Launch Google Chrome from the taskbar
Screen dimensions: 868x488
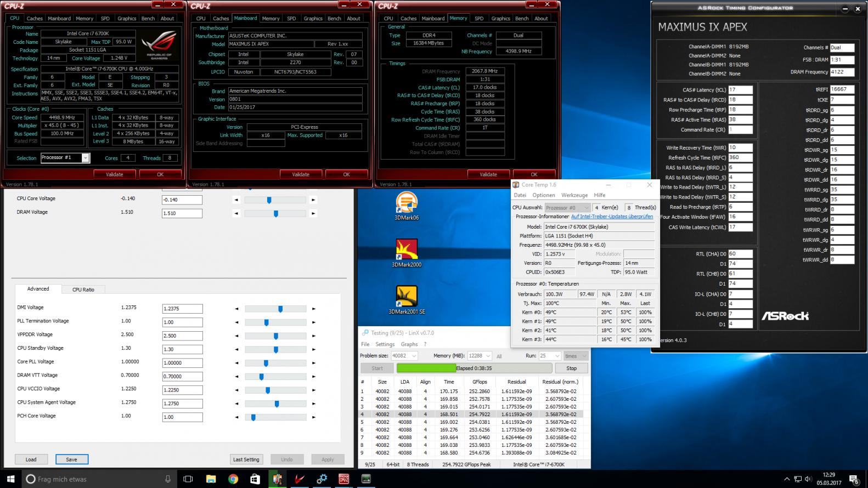click(233, 479)
